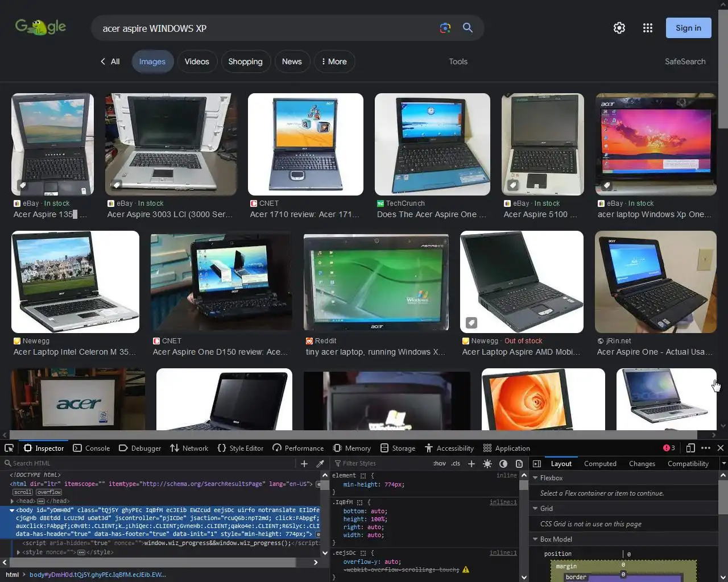This screenshot has width=728, height=582.
Task: Open the Application tab
Action: [x=507, y=448]
